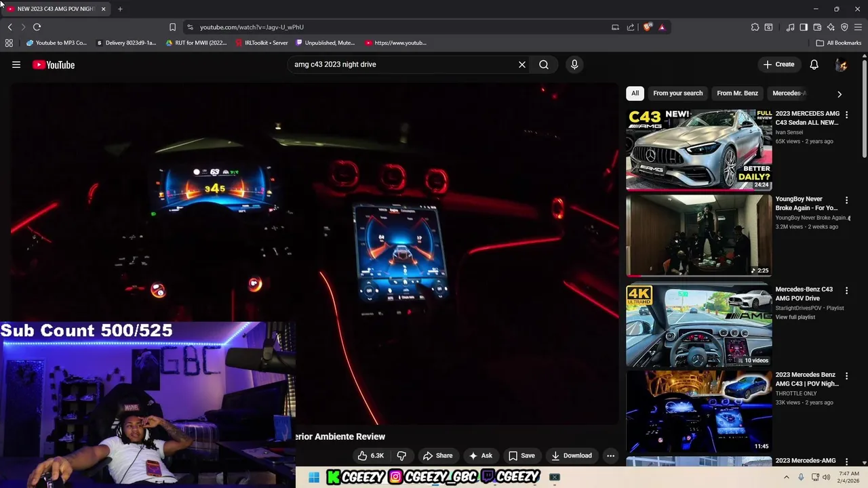Viewport: 868px width, 488px height.
Task: Open All Bookmarks folder
Action: click(839, 43)
